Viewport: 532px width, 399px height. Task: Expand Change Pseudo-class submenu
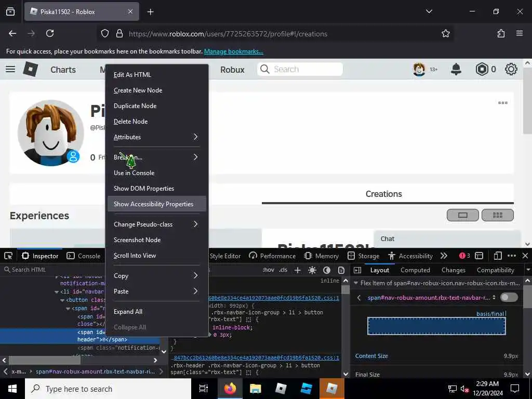point(156,224)
